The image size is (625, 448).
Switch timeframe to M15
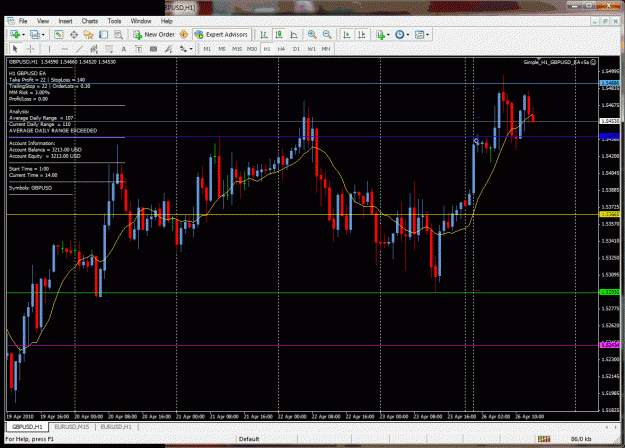237,49
